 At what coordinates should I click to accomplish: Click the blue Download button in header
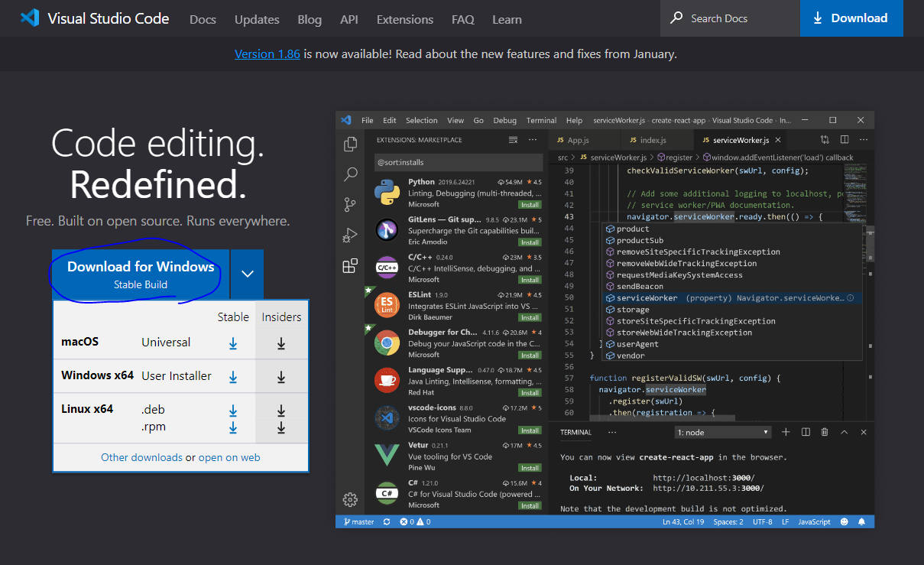coord(851,18)
